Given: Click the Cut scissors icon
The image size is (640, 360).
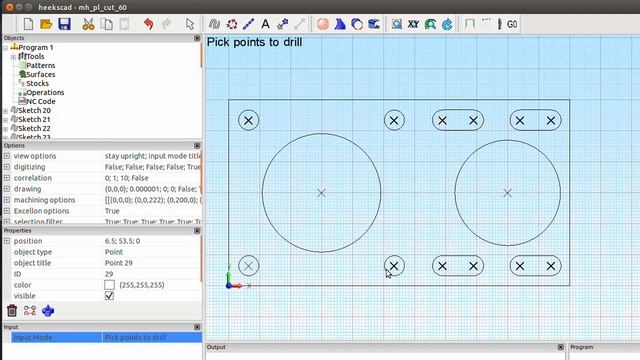Looking at the screenshot, I should click(x=88, y=24).
